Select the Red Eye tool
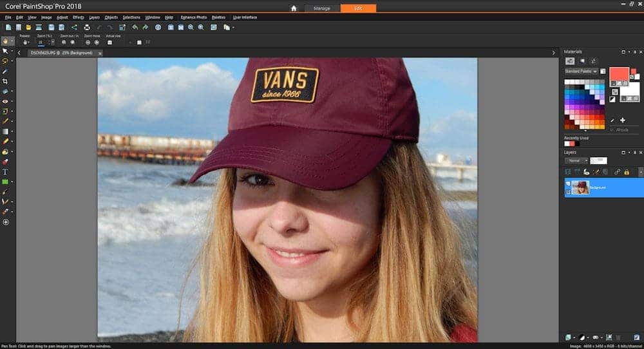This screenshot has height=349, width=644. tap(5, 101)
